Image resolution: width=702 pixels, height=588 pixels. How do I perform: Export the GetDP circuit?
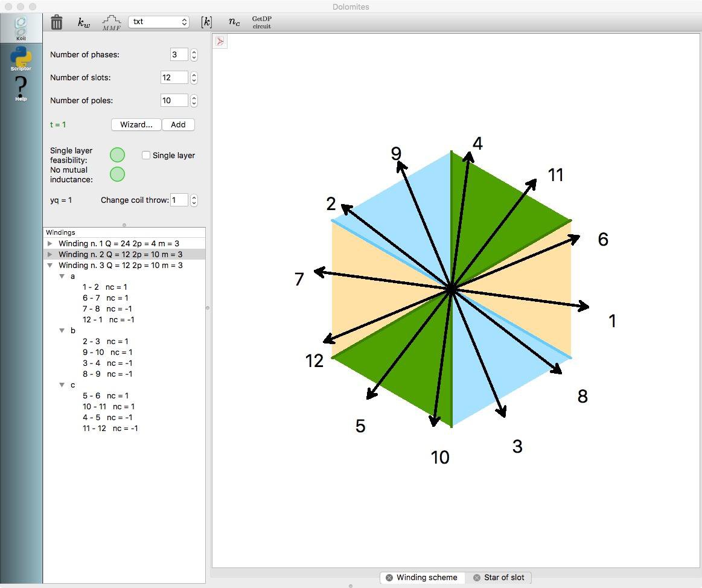point(262,22)
